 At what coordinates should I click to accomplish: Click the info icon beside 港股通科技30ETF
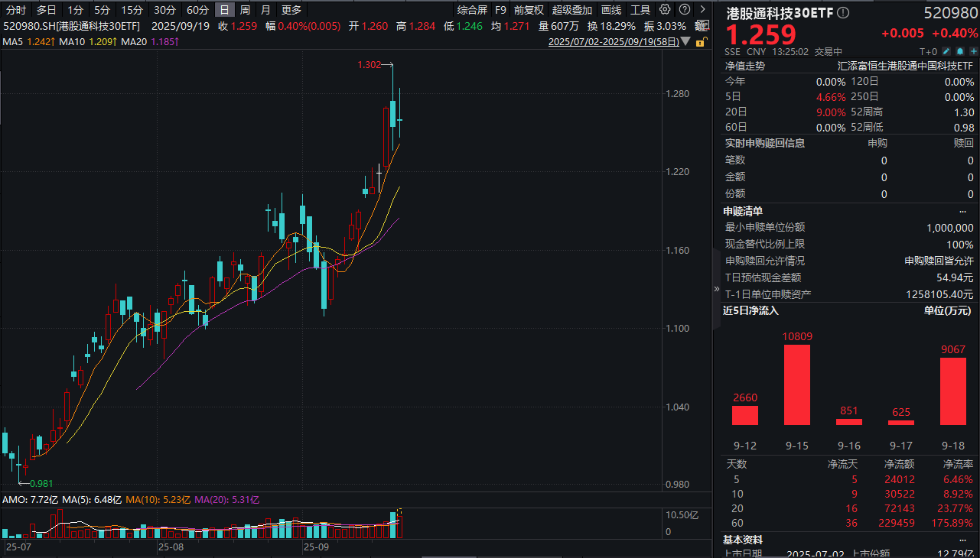coord(843,13)
